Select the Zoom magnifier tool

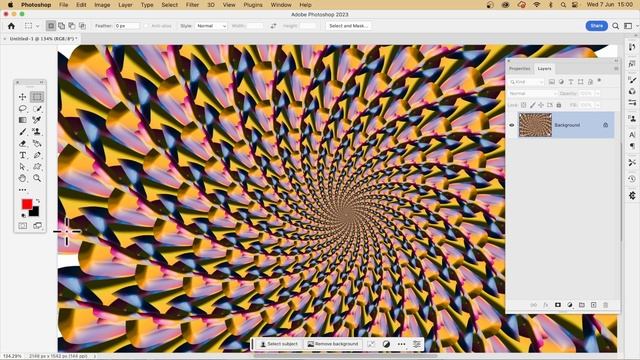pyautogui.click(x=37, y=178)
